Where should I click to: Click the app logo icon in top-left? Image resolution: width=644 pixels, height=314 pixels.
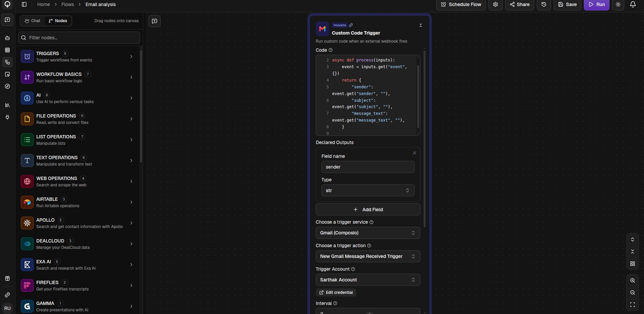(x=7, y=4)
